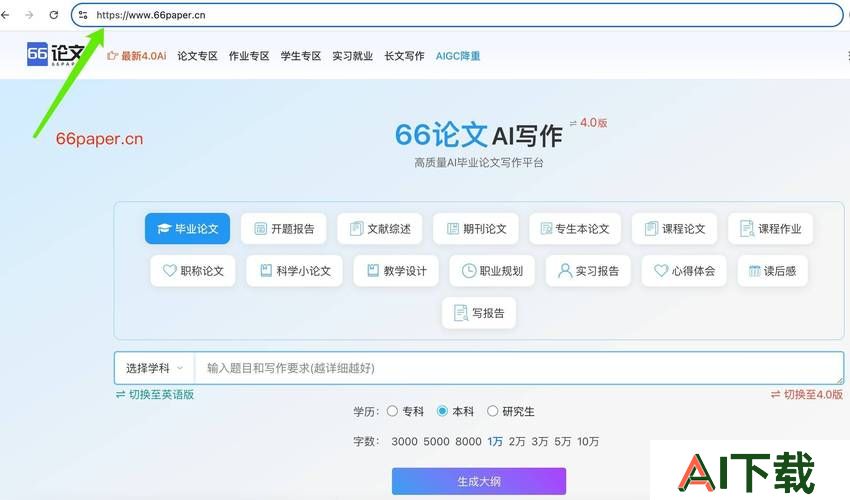
Task: Select 职业规划 type button
Action: pyautogui.click(x=492, y=271)
